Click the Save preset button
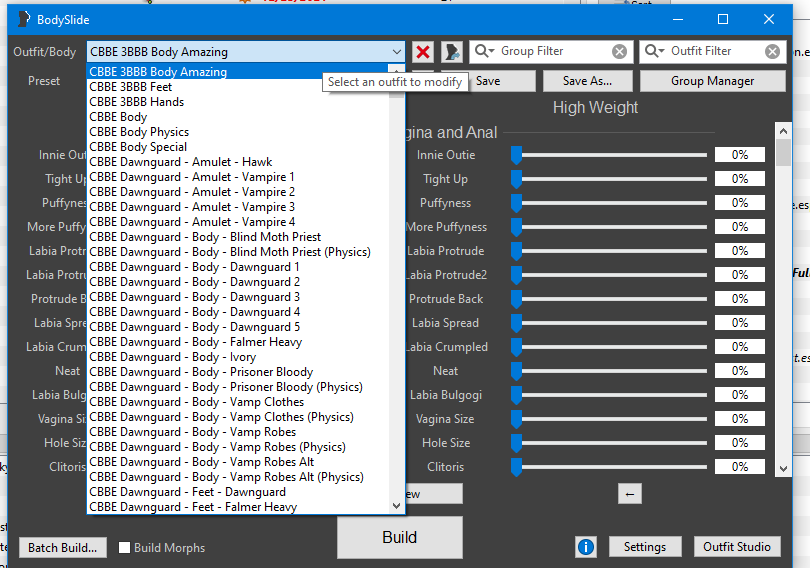The width and height of the screenshot is (810, 568). coord(488,81)
